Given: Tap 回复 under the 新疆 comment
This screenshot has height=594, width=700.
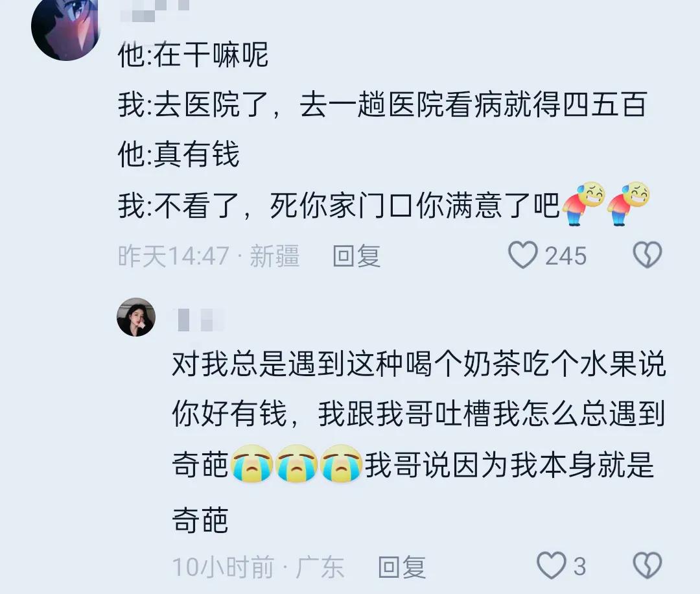Looking at the screenshot, I should click(356, 256).
